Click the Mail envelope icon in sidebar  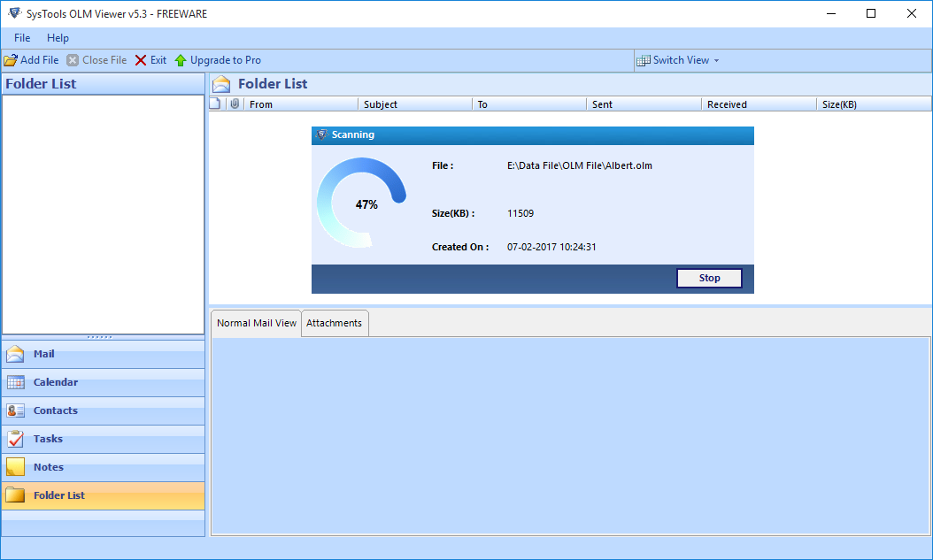15,354
